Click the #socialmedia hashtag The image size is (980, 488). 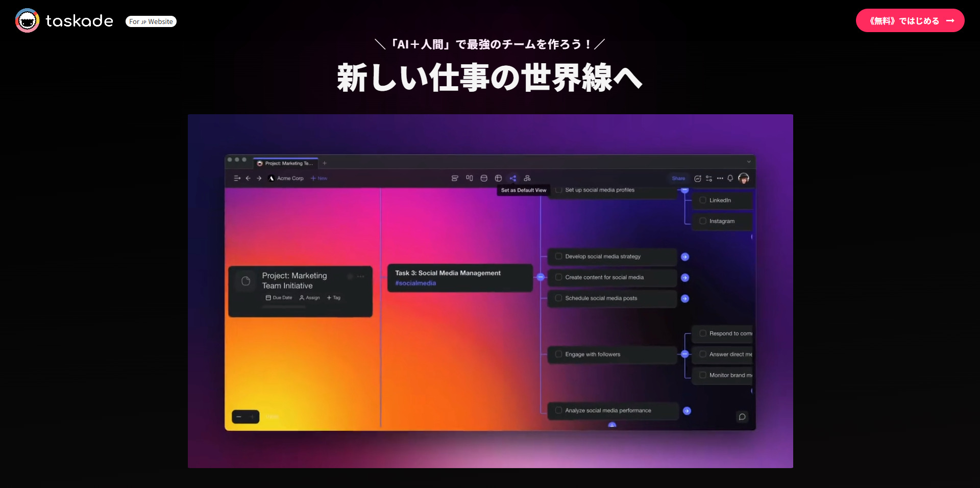coord(415,284)
